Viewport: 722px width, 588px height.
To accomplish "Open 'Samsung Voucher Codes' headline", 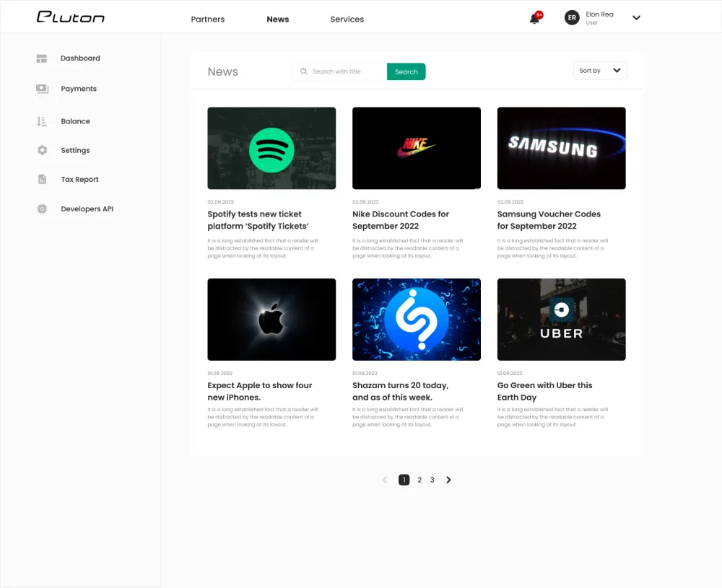I will pyautogui.click(x=549, y=220).
